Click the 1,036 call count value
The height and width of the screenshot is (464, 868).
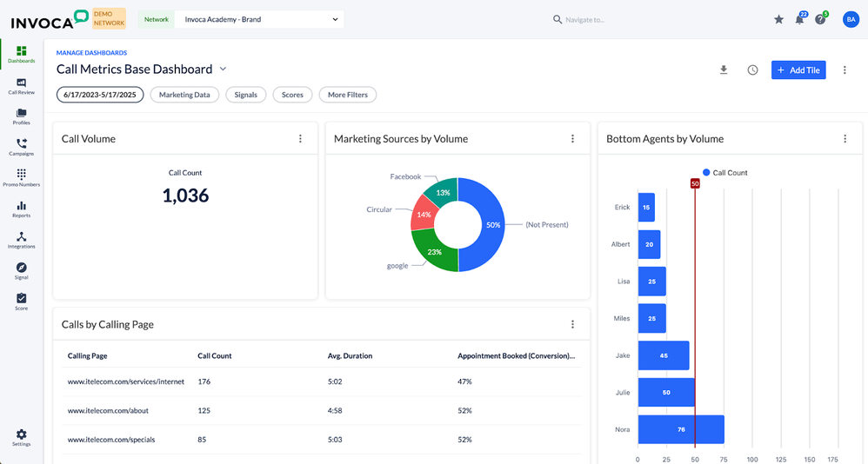coord(185,196)
